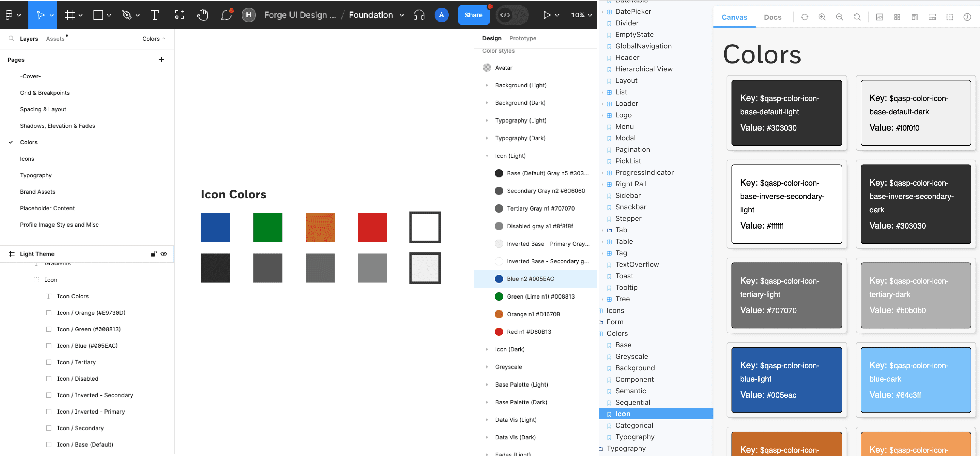Collapse Icon (Light) color styles group
Screen dimensions: 980x456
tap(487, 156)
